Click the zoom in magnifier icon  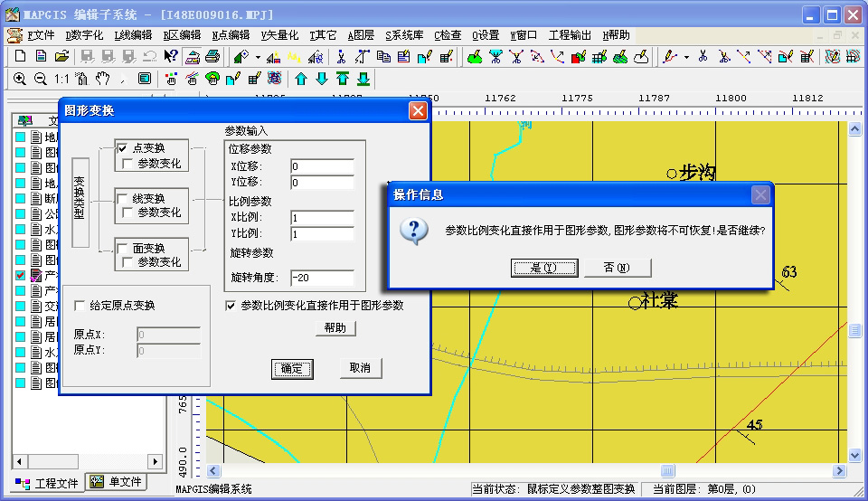click(20, 80)
